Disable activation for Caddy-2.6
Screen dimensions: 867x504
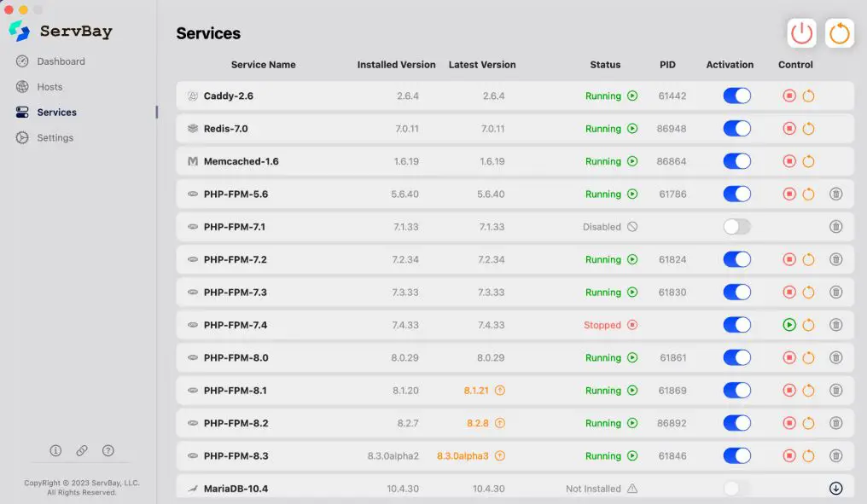pyautogui.click(x=737, y=96)
